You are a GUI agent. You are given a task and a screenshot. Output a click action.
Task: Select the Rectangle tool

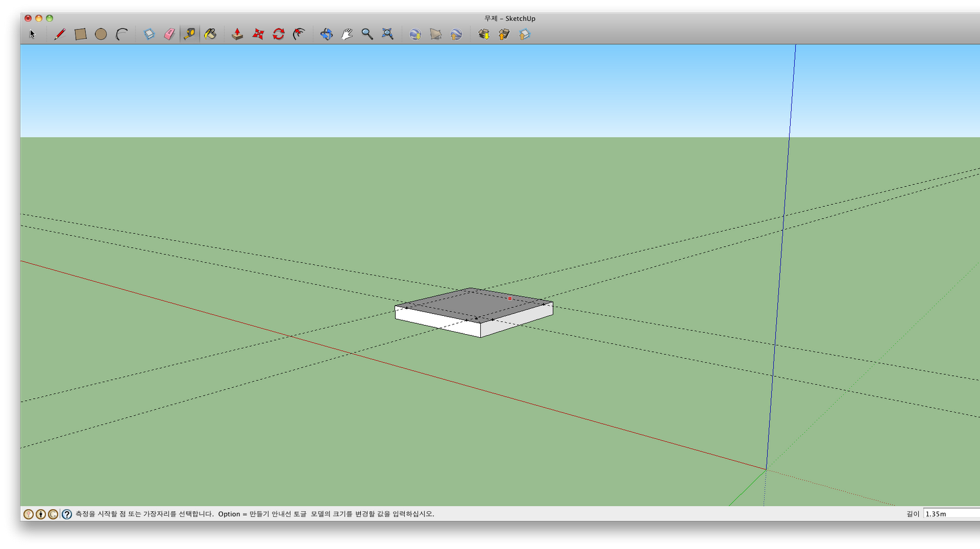(x=80, y=34)
